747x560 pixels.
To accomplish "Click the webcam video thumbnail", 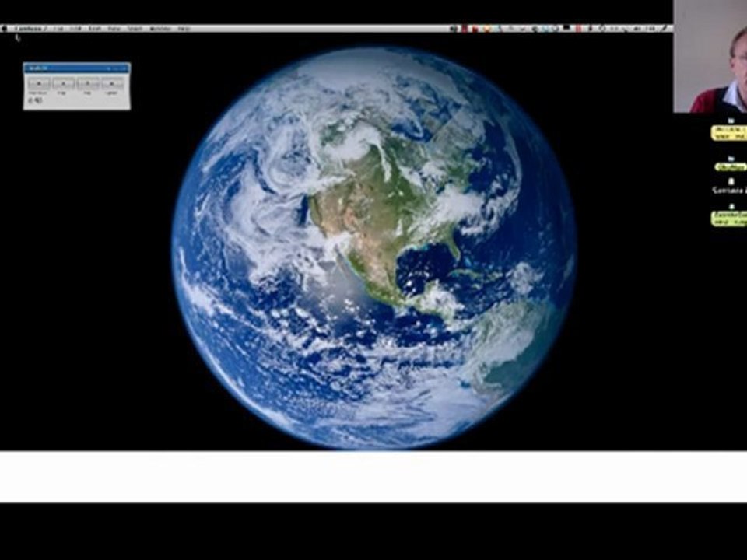I will [710, 56].
